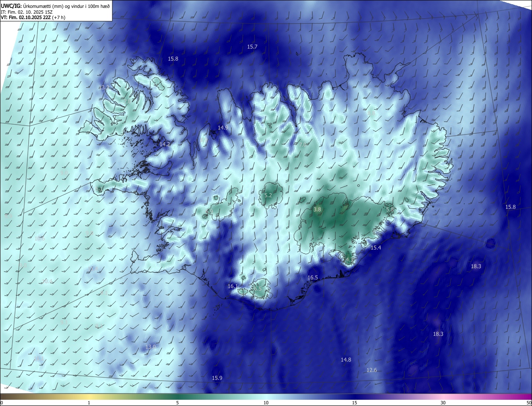Click the faint 10.4 value in the western sea
The height and width of the screenshot is (406, 532).
click(47, 281)
